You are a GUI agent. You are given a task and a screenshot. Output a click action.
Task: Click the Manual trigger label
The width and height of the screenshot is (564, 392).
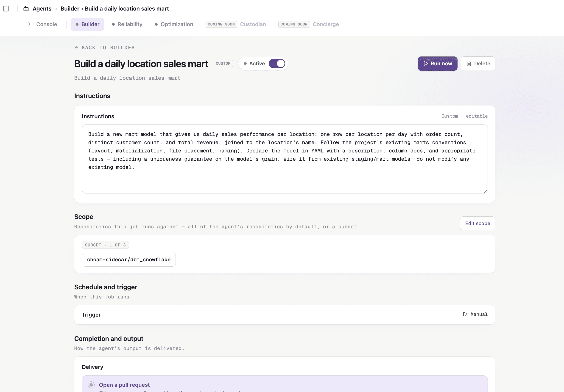[x=479, y=315]
